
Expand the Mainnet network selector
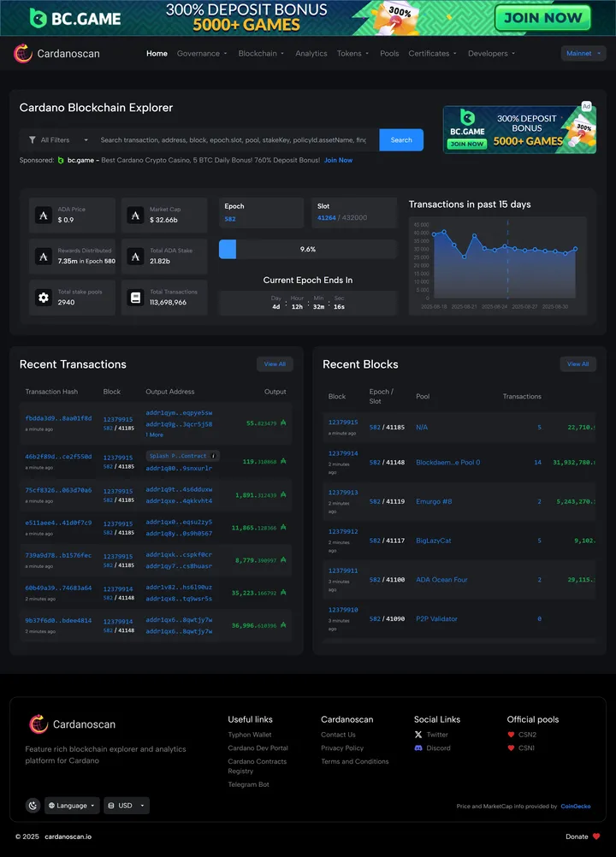point(583,54)
